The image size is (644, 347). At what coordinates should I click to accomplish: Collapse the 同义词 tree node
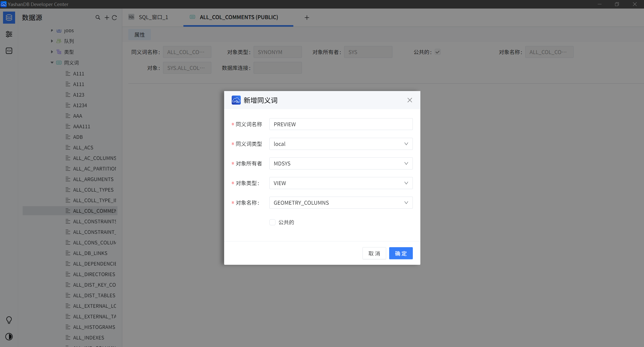click(x=52, y=63)
